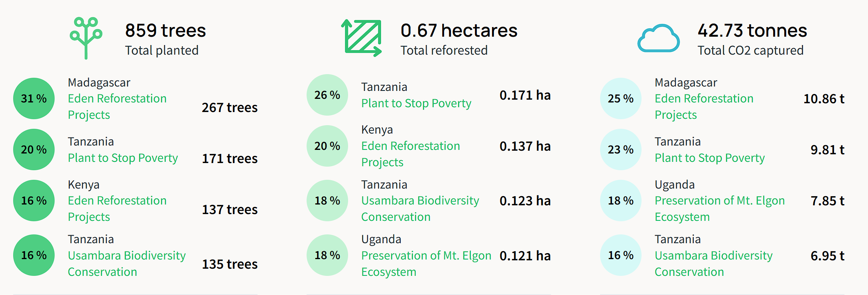This screenshot has width=868, height=295.
Task: Click the 859 trees total heading
Action: click(x=165, y=31)
